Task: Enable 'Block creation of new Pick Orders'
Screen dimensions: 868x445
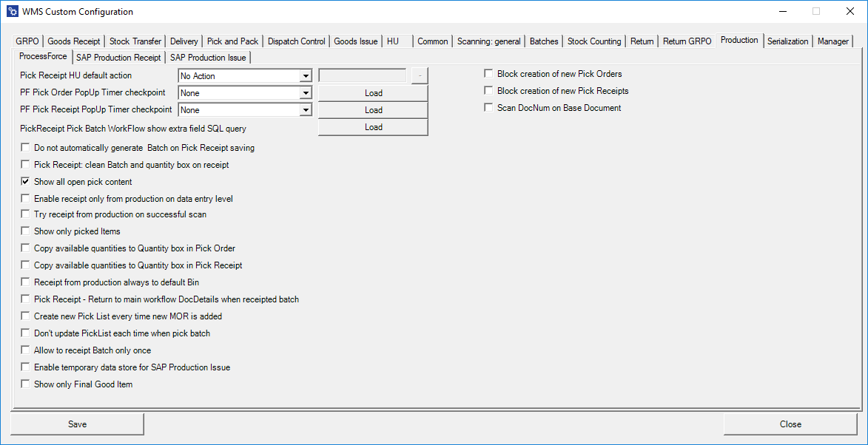Action: [x=487, y=74]
